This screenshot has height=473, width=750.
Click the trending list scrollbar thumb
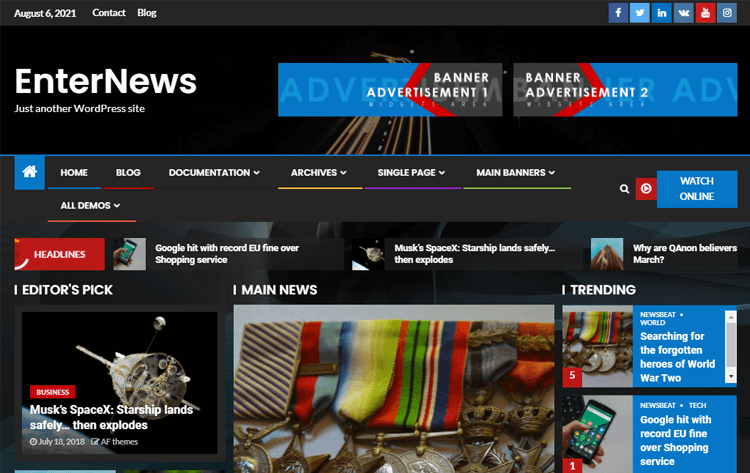pyautogui.click(x=731, y=345)
